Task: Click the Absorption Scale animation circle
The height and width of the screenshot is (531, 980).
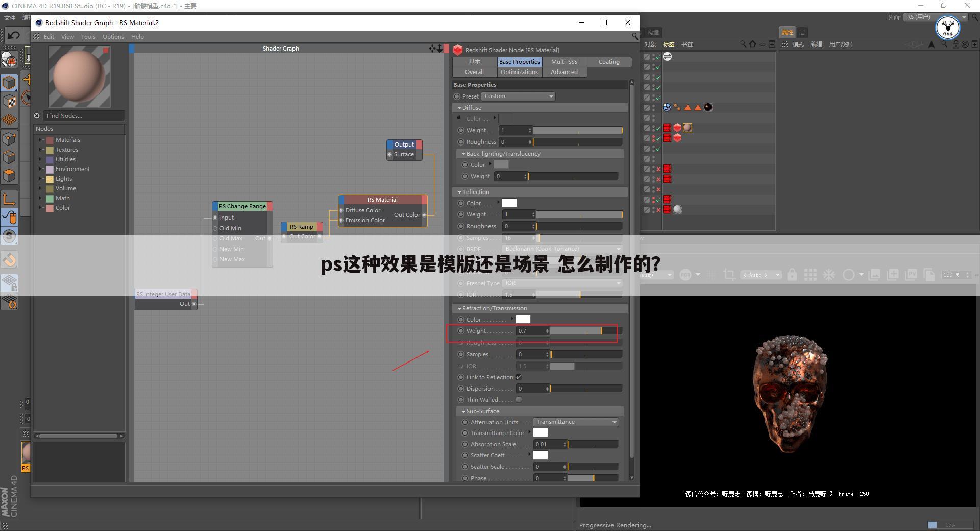Action: point(465,444)
